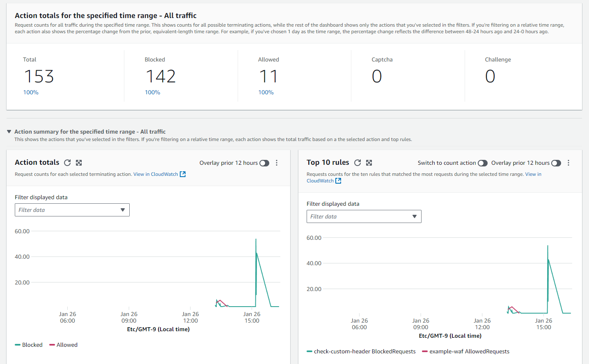The image size is (589, 364).
Task: Open View in CloudWatch link in Top 10 rules
Action: [x=424, y=177]
